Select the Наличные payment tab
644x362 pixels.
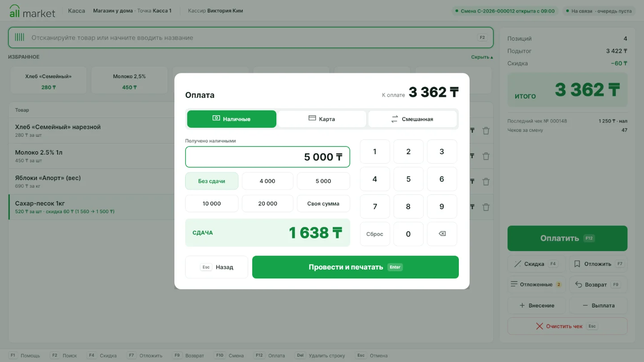232,119
